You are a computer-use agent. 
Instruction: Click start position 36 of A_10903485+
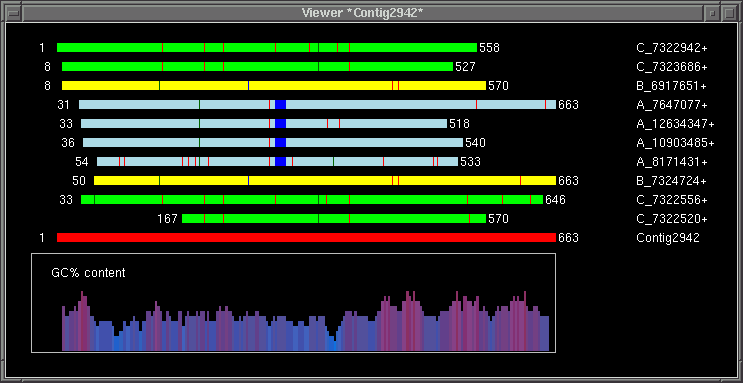[68, 143]
